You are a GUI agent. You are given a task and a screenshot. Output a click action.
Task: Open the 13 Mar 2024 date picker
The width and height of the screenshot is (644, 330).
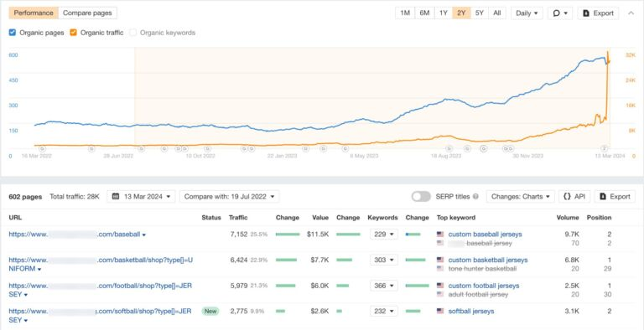141,196
